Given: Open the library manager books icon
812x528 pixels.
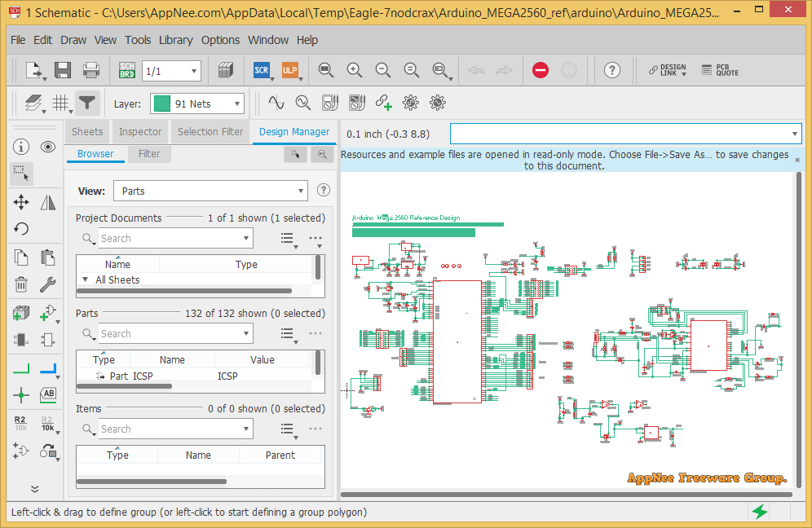Looking at the screenshot, I should [x=226, y=70].
